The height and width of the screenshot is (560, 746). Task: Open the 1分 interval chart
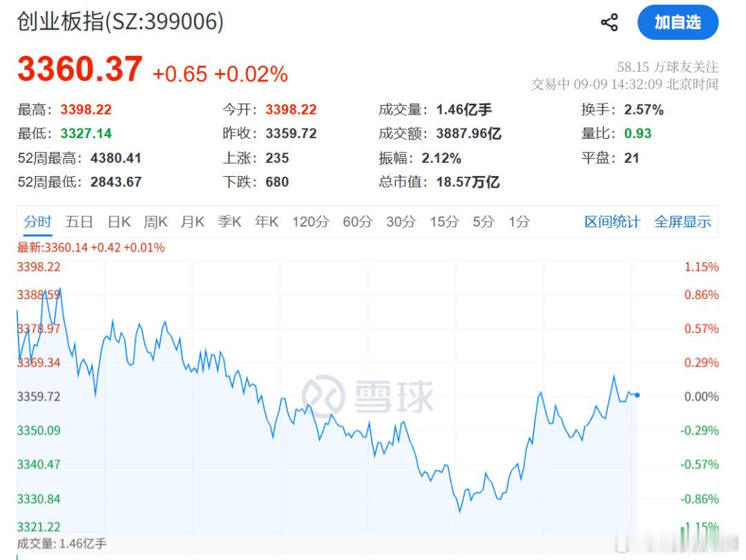point(519,222)
